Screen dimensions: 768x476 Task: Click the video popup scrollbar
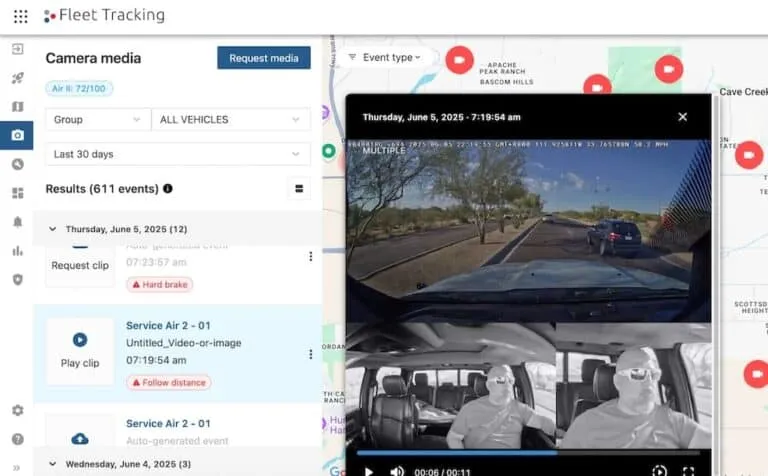point(716,284)
